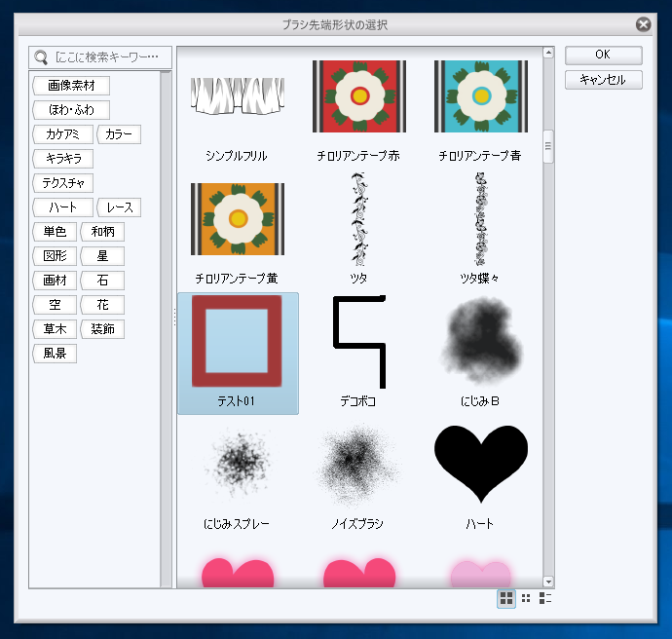Click the search magnifier icon
672x639 pixels.
coord(41,57)
